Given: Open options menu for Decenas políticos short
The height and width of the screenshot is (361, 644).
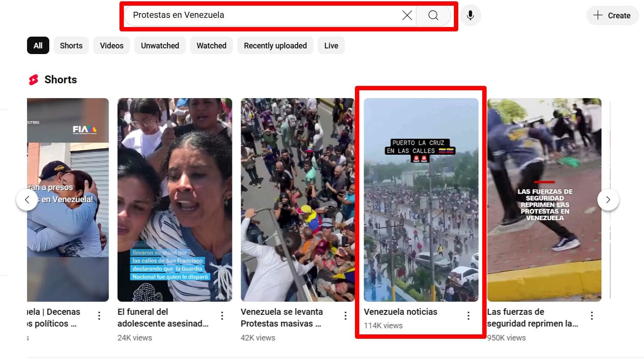Looking at the screenshot, I should (99, 316).
